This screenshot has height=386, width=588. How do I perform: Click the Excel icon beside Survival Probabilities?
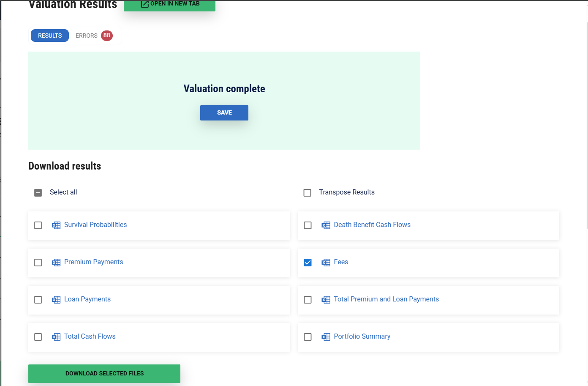pyautogui.click(x=56, y=225)
